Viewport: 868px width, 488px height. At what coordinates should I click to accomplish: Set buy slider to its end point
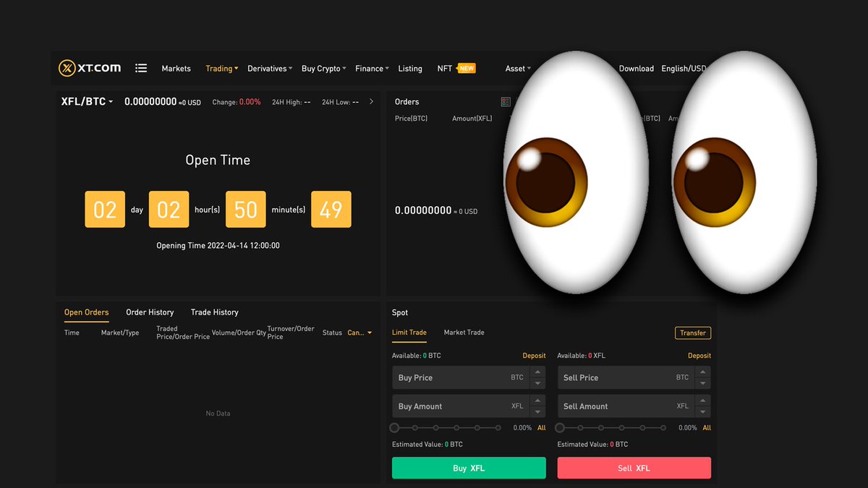point(498,428)
